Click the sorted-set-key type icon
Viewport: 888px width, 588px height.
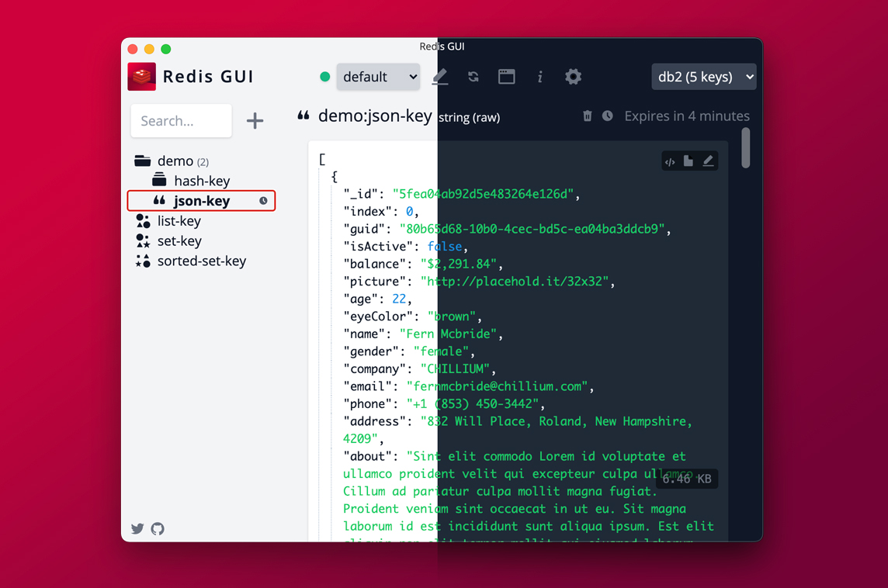pos(143,261)
